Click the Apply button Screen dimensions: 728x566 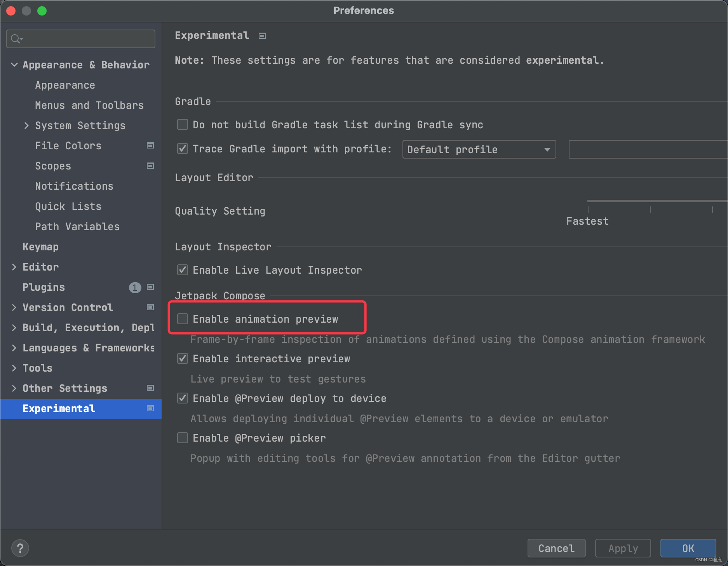pos(623,548)
